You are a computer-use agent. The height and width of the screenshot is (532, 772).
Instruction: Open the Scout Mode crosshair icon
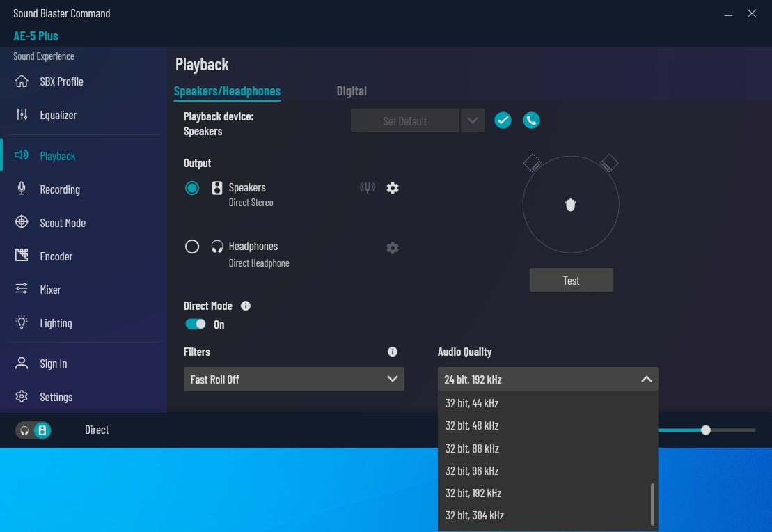click(22, 222)
